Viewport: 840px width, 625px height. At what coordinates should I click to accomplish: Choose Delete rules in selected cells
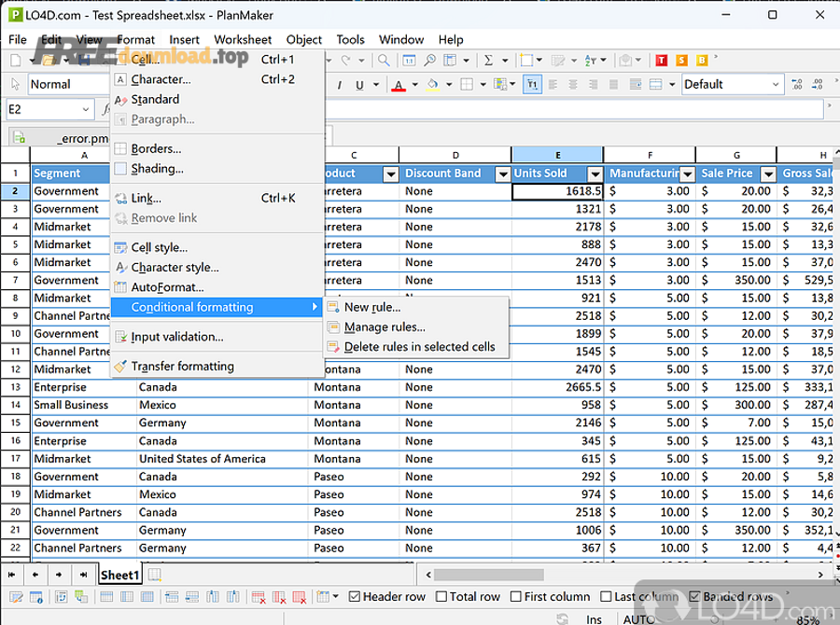416,347
